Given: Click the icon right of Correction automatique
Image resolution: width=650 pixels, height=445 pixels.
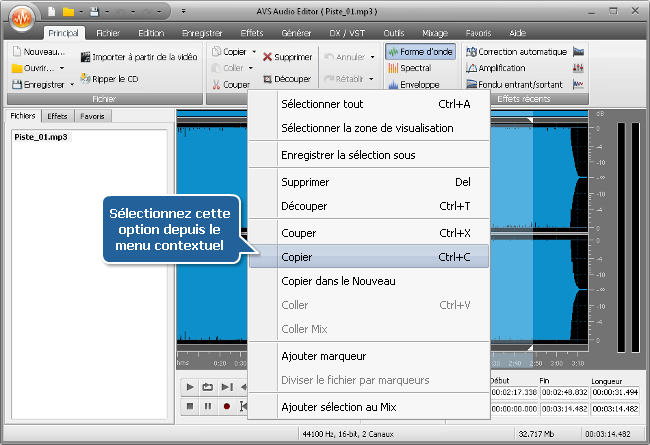Looking at the screenshot, I should pyautogui.click(x=578, y=52).
